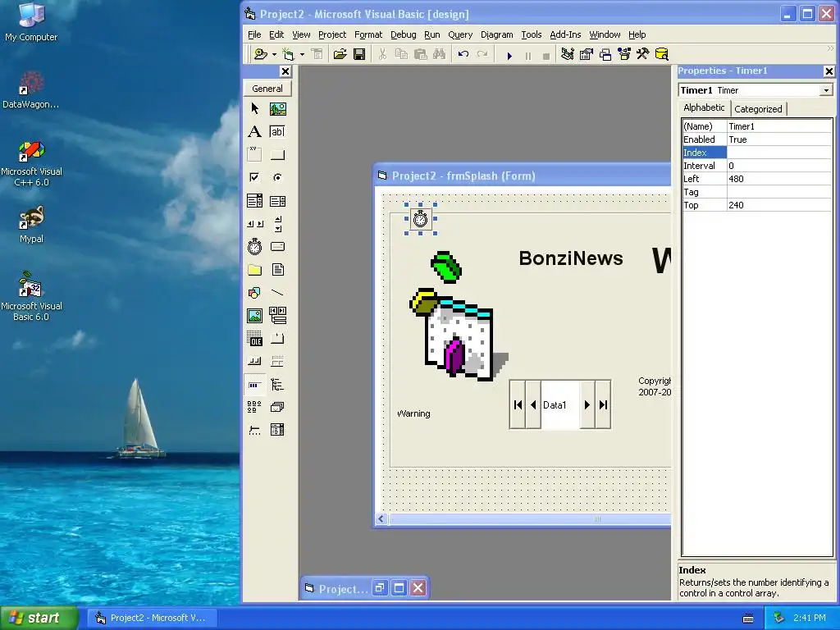
Task: Click the Undo toolbar icon
Action: click(x=463, y=54)
